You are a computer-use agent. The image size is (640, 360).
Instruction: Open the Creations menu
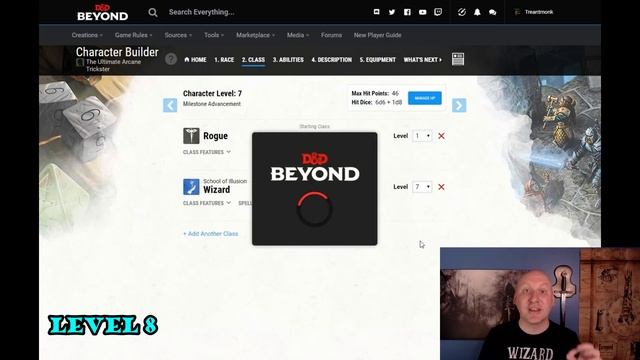tap(87, 35)
